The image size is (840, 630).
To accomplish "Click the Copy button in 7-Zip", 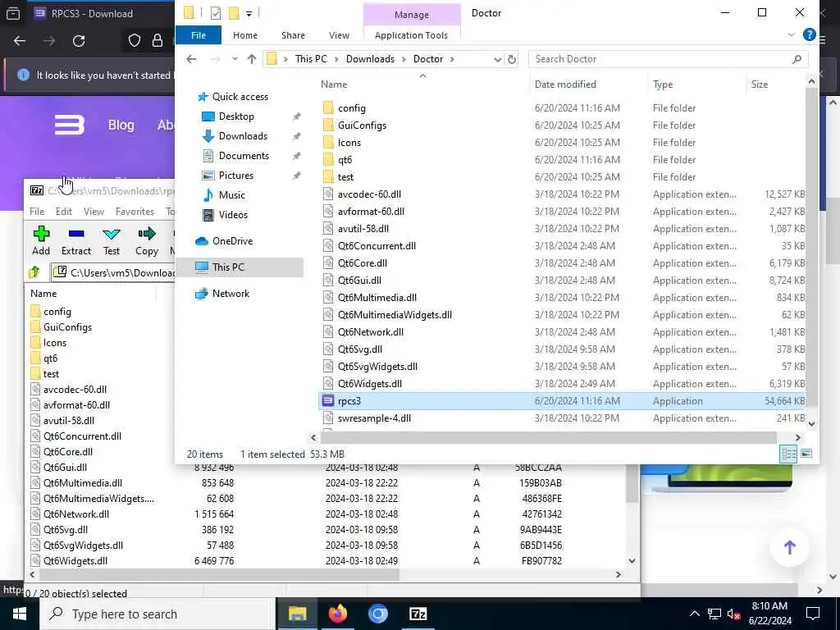I will pyautogui.click(x=146, y=240).
